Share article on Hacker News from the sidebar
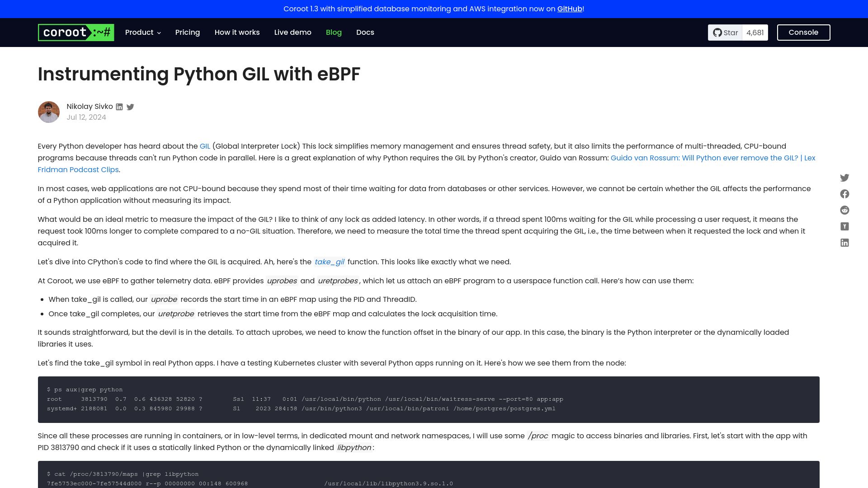Image resolution: width=868 pixels, height=488 pixels. tap(844, 226)
